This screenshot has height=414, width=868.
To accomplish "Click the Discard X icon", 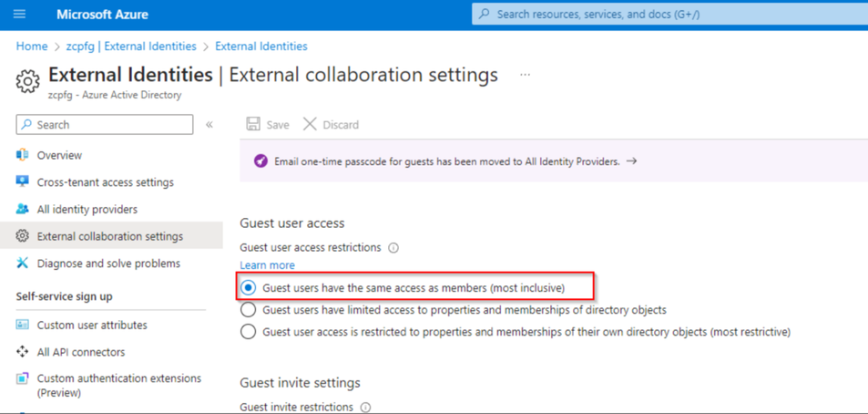I will [x=310, y=124].
